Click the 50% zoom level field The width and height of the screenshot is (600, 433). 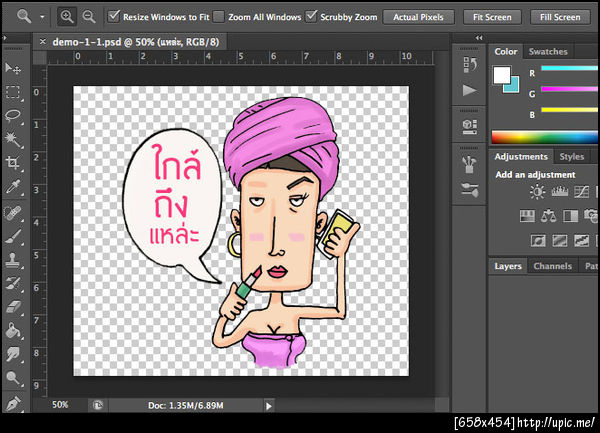(x=60, y=405)
